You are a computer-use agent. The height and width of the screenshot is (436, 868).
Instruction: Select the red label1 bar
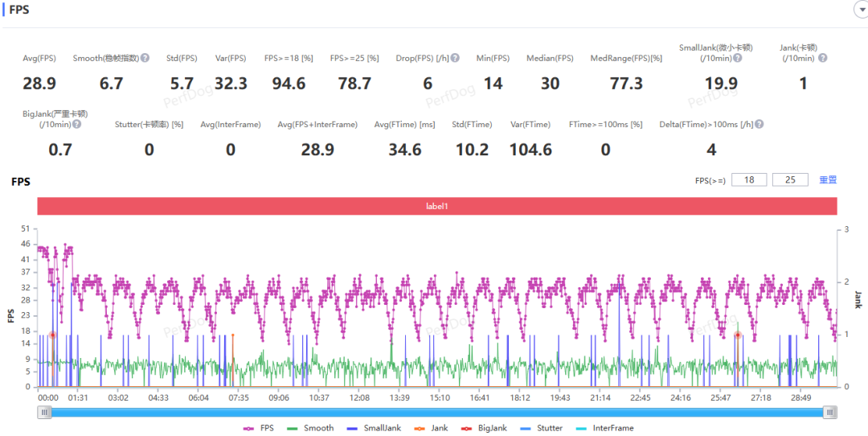coord(436,207)
